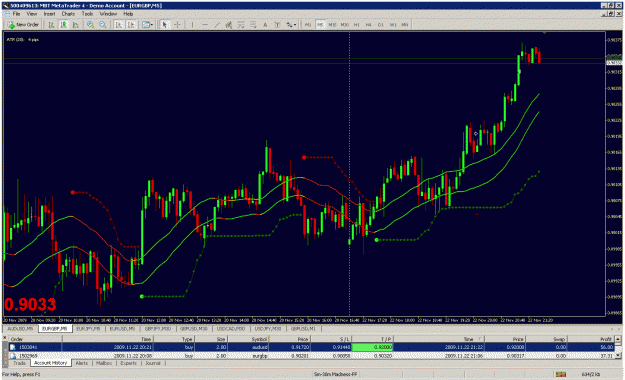
Task: Set timeframe to M1
Action: (308, 25)
